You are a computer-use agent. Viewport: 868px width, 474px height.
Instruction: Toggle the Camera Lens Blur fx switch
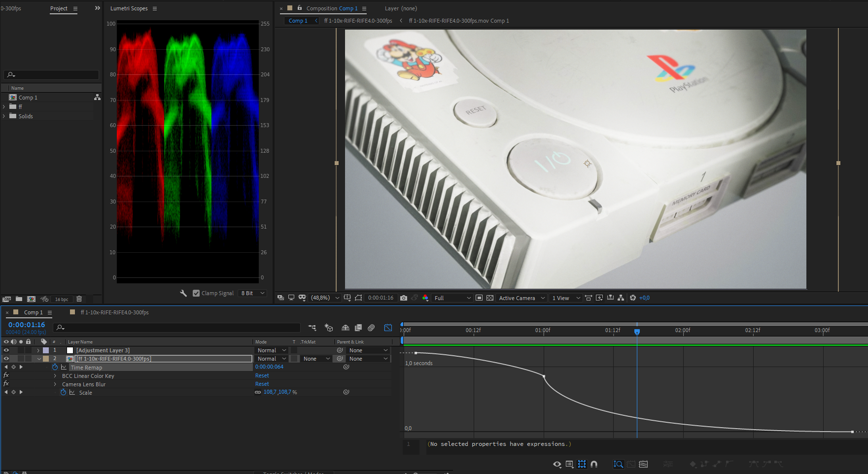point(6,384)
